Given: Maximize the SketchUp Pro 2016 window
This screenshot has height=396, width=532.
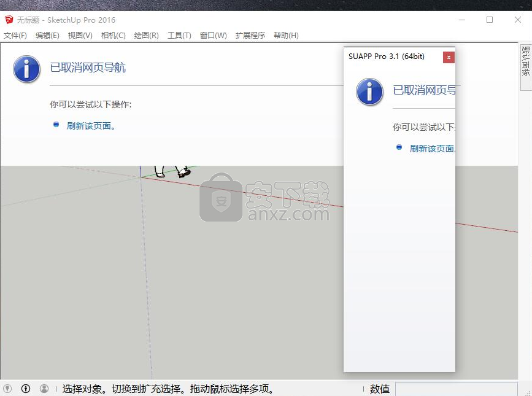Looking at the screenshot, I should coord(490,20).
